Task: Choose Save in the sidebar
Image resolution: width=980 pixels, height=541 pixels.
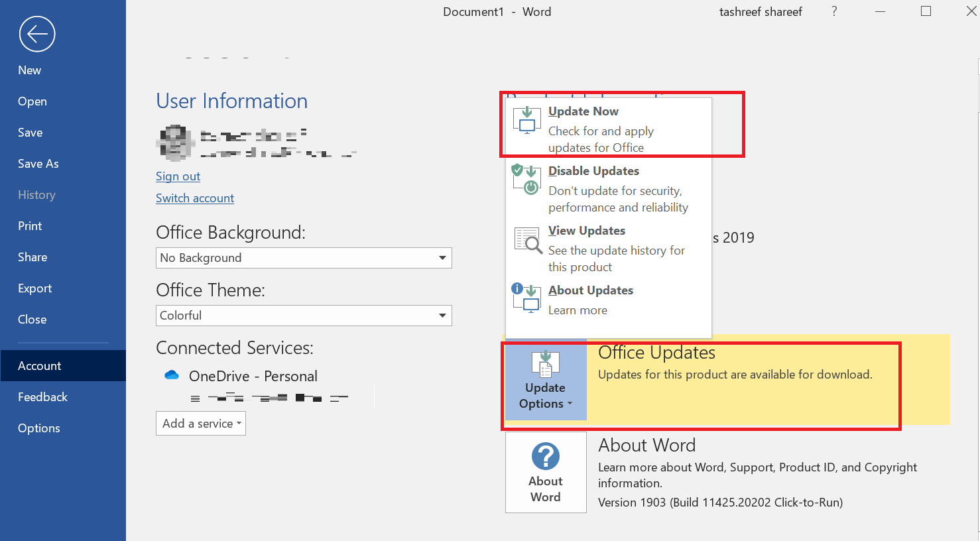Action: [x=63, y=133]
